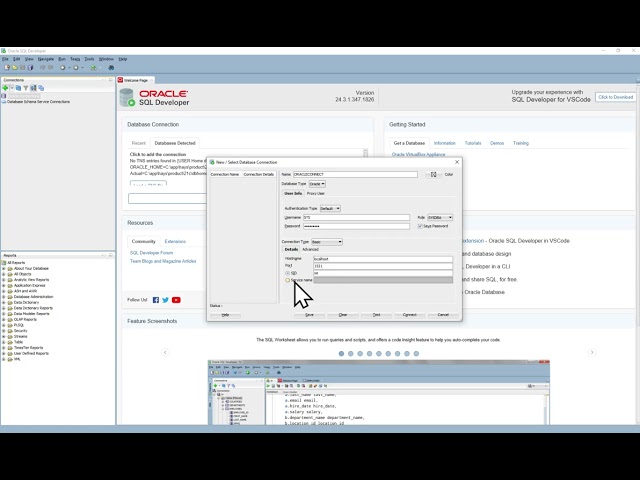
Task: Open the Connection Type dropdown
Action: (327, 242)
